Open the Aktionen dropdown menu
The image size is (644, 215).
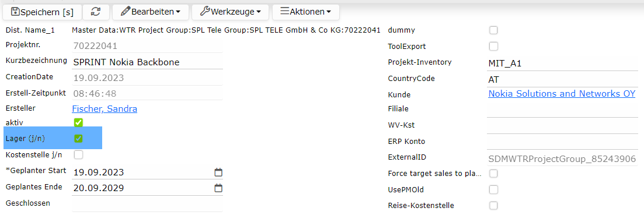tap(305, 12)
